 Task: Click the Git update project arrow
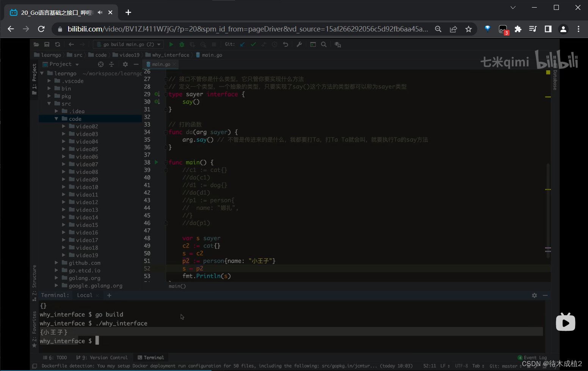(x=243, y=44)
